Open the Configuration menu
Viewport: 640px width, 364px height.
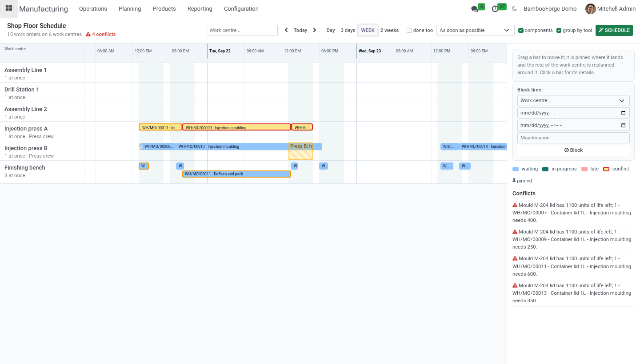[241, 9]
